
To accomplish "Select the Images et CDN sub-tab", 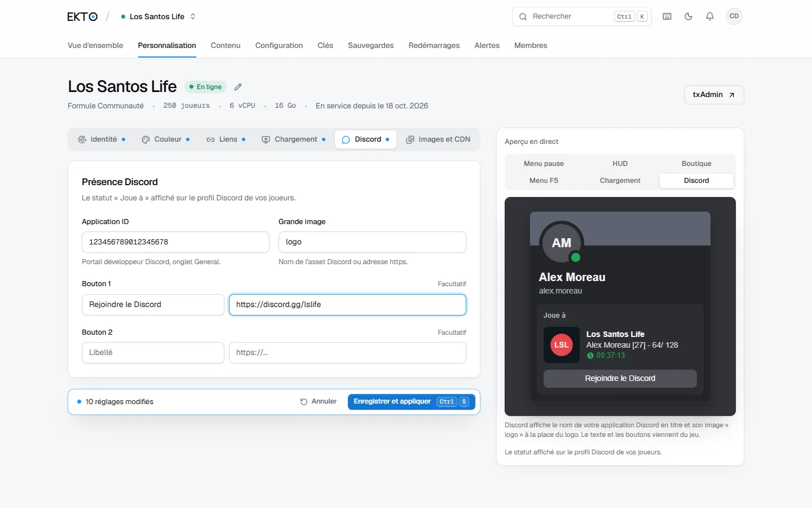I will 438,139.
